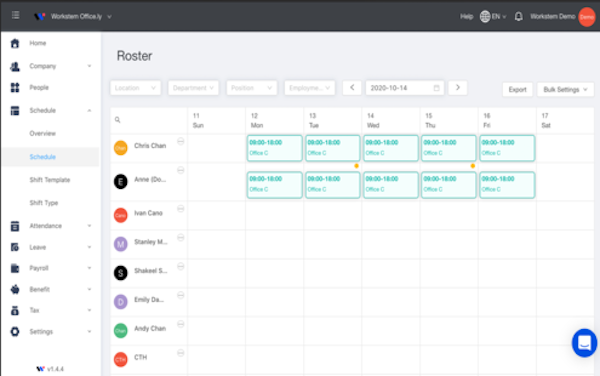
Task: Open the blue chat support bubble
Action: (584, 343)
